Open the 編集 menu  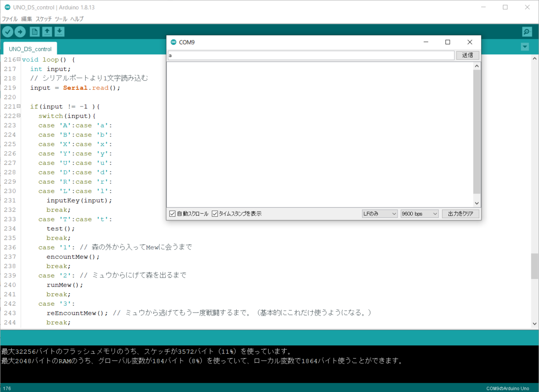coord(27,19)
